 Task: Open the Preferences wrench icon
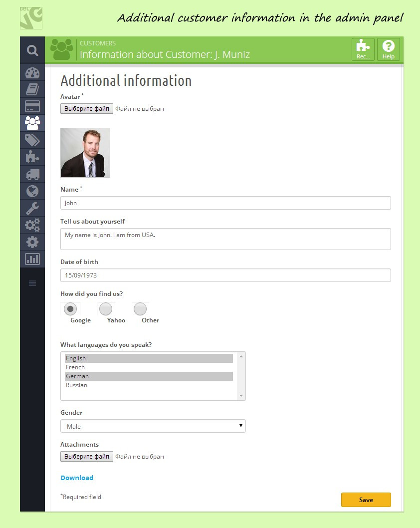click(x=32, y=208)
